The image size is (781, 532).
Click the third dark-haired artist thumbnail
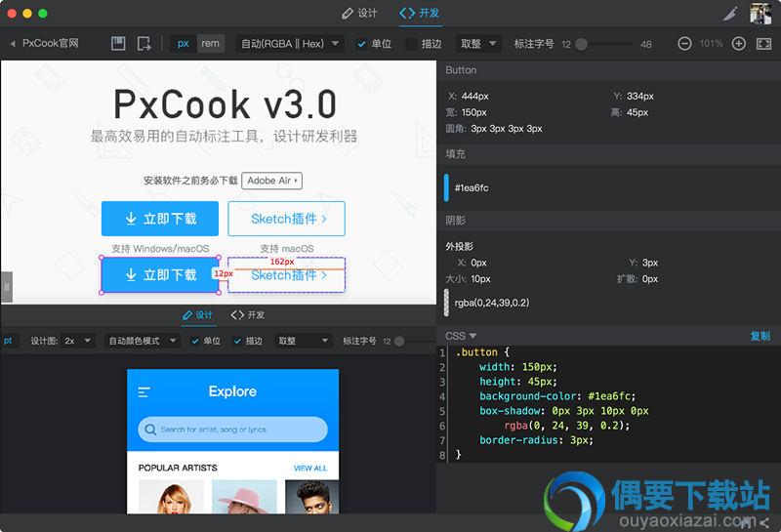[x=311, y=496]
